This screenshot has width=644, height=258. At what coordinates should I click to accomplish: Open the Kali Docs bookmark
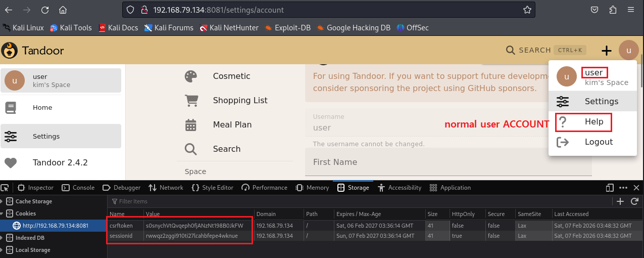[x=118, y=28]
